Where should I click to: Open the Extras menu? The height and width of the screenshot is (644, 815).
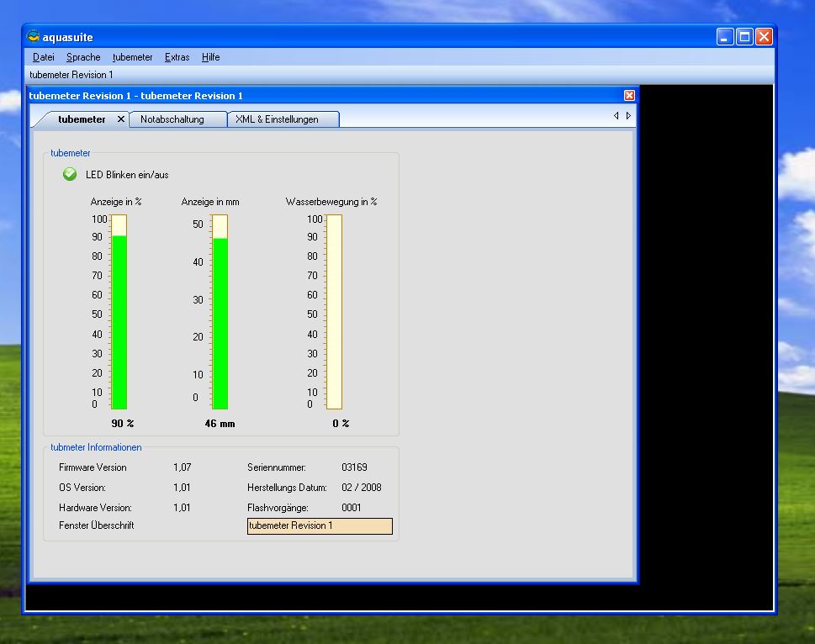tap(177, 57)
